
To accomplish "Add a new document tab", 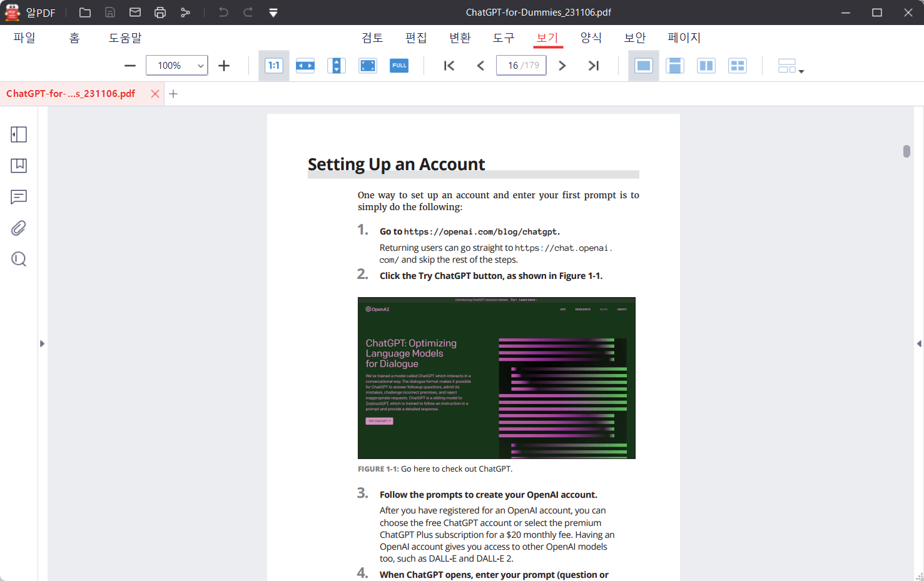I will 173,94.
